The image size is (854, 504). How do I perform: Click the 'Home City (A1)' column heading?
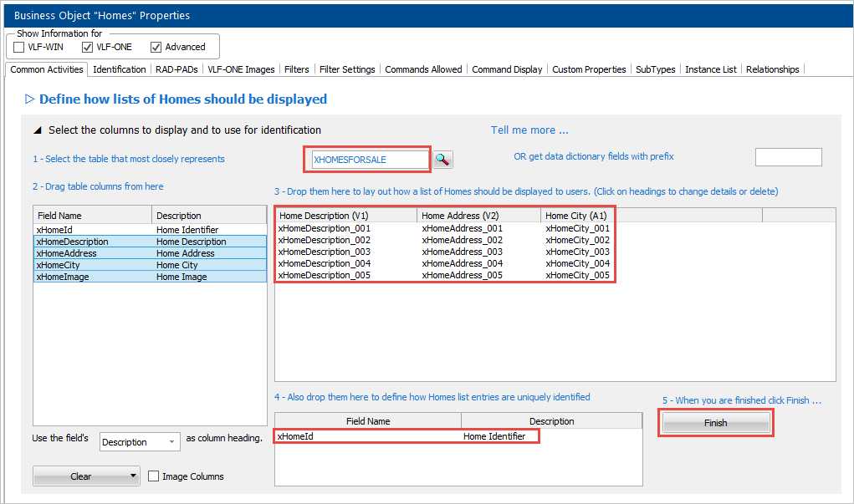tap(577, 216)
